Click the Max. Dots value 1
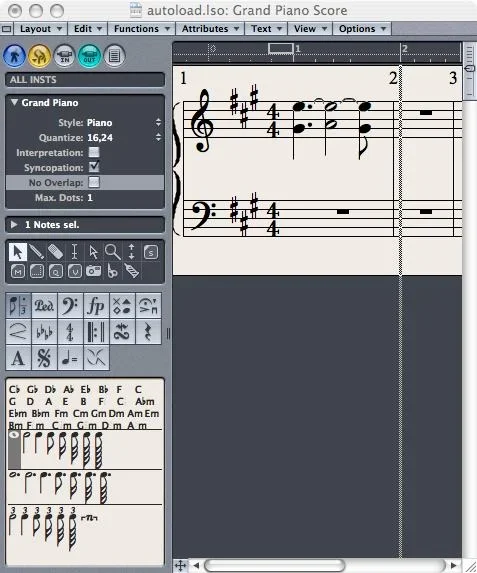The width and height of the screenshot is (477, 573). point(90,198)
